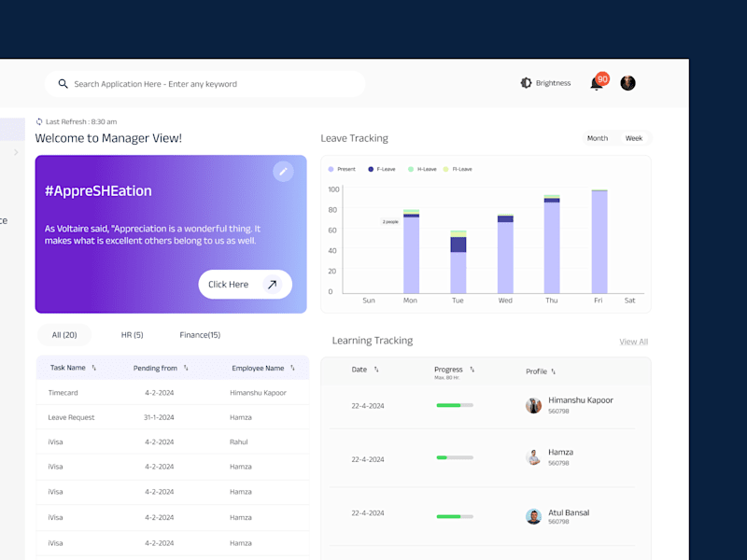Image resolution: width=747 pixels, height=560 pixels.
Task: Sort by Employee Name column arrows
Action: pos(292,368)
